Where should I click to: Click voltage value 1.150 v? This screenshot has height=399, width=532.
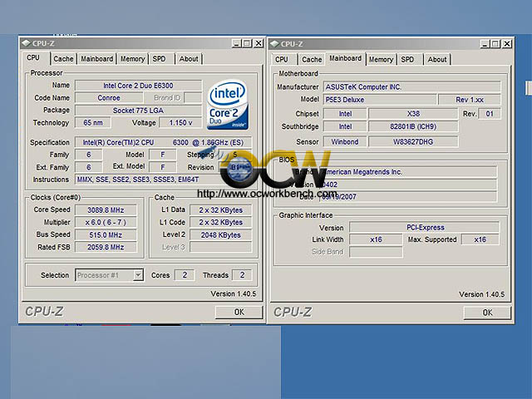click(180, 123)
